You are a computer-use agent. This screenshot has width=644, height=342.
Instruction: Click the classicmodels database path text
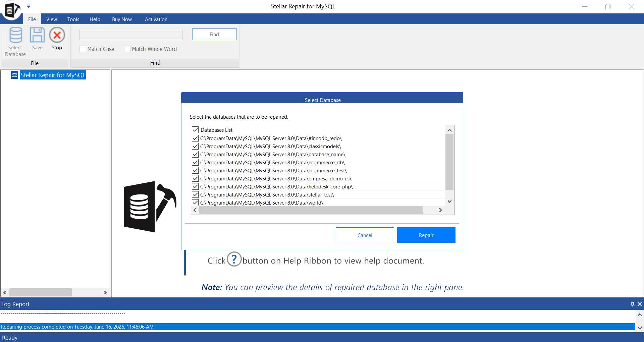click(x=271, y=147)
